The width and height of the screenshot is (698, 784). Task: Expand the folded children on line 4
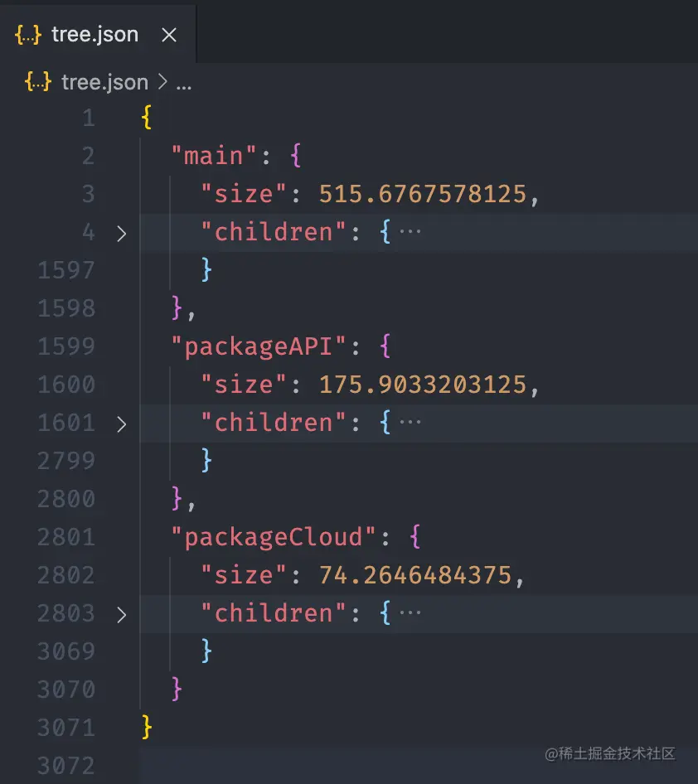(x=122, y=234)
